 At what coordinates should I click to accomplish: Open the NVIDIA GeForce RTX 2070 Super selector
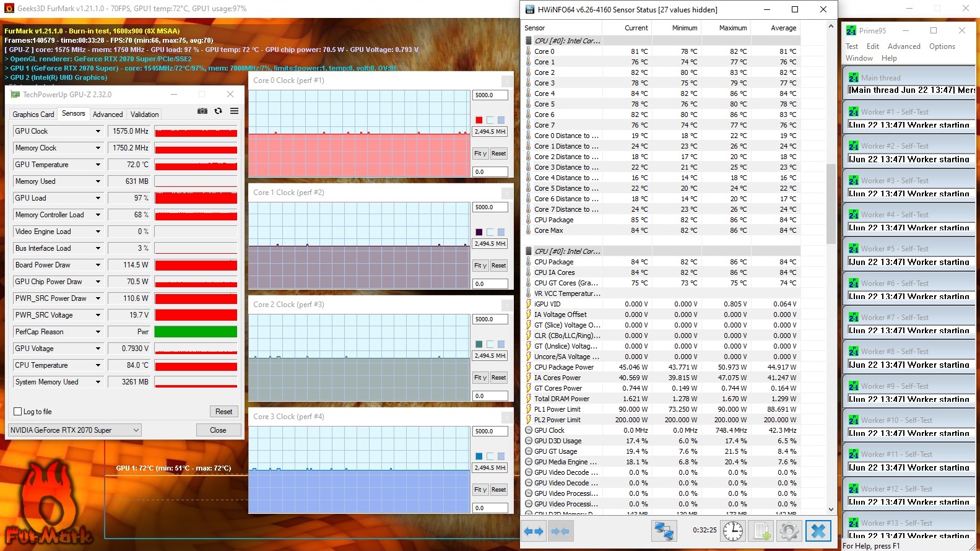[75, 430]
